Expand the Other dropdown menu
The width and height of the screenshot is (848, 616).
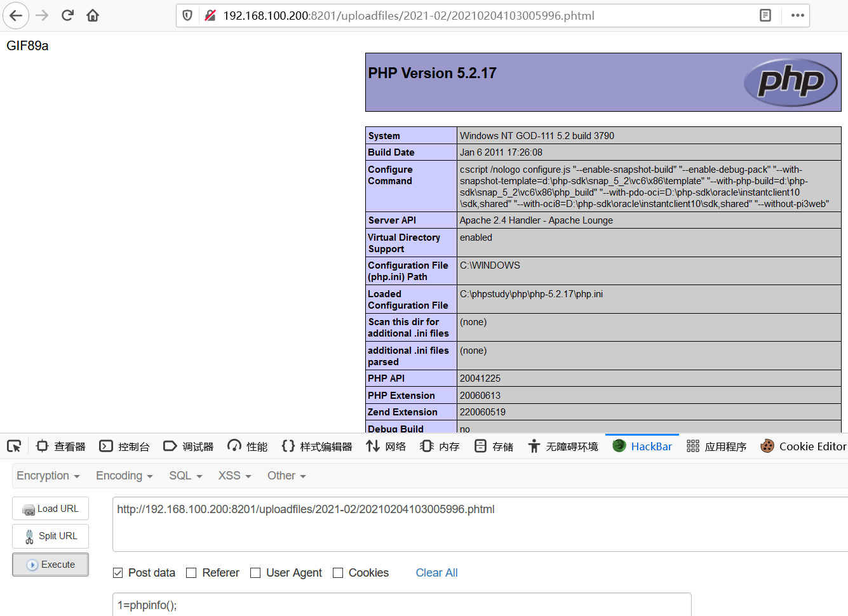pos(286,476)
